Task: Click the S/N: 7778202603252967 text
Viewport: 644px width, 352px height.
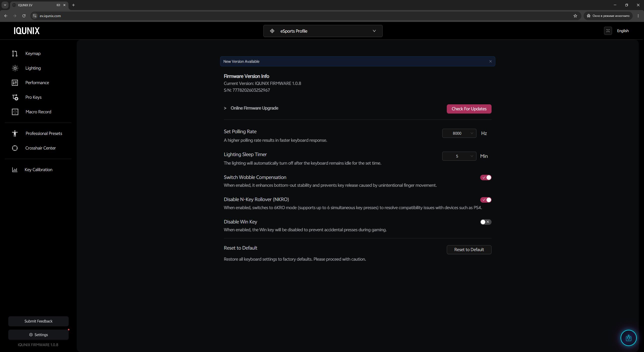Action: pyautogui.click(x=247, y=90)
